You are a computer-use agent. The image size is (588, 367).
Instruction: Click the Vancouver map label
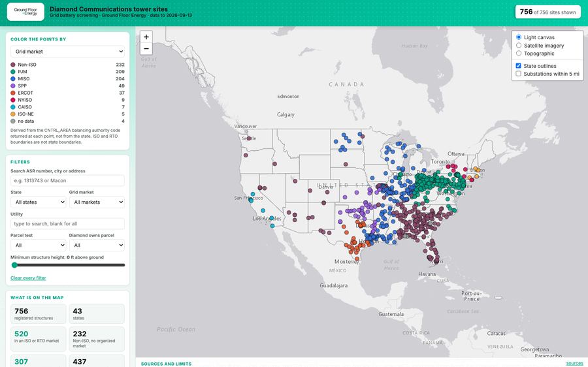coord(246,126)
